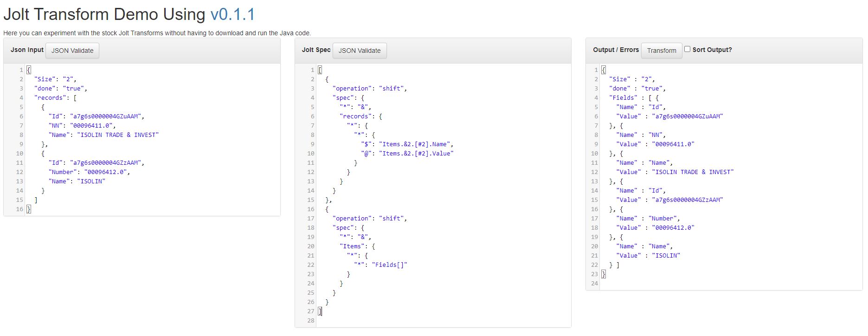Click the Json Input panel heading
Image resolution: width=868 pixels, height=336 pixels.
[27, 50]
